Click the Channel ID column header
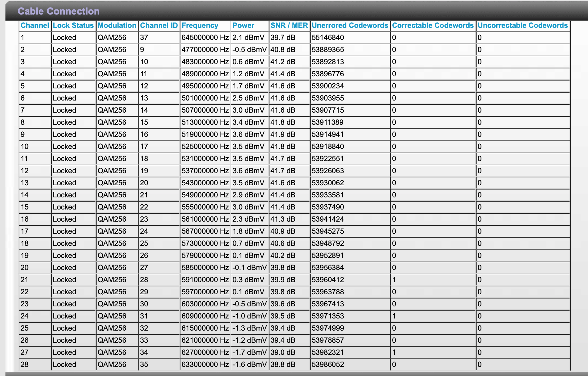Image resolution: width=588 pixels, height=376 pixels. point(159,25)
